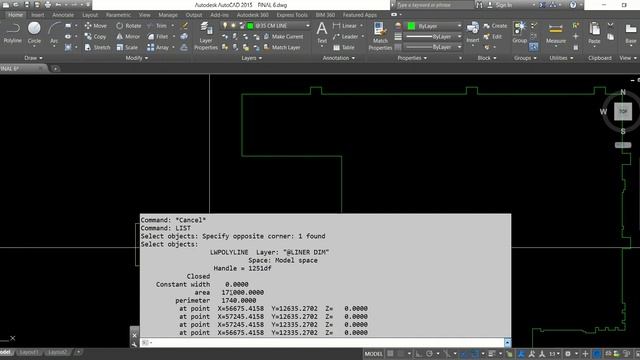Image resolution: width=640 pixels, height=360 pixels.
Task: Click the command line input field
Action: [322, 342]
